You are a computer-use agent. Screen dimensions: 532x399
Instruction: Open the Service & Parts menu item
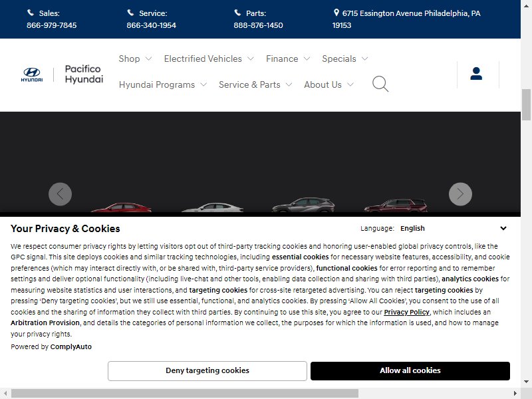tap(249, 84)
